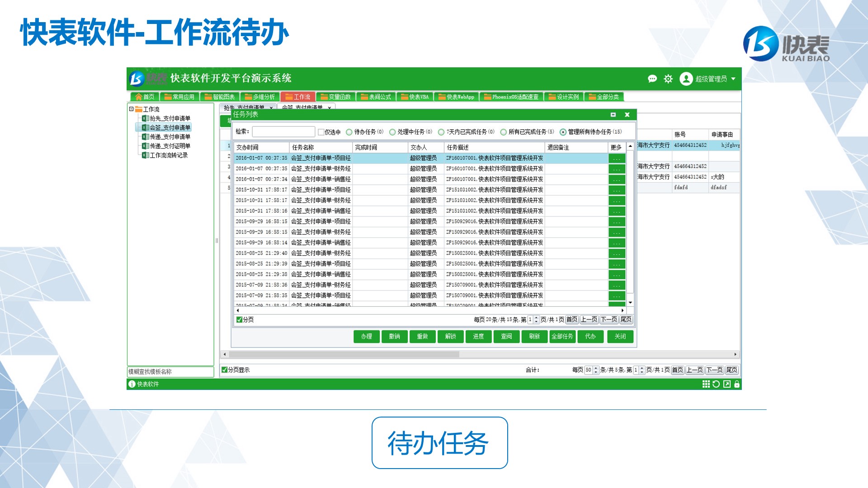Open the settings gear icon

point(668,79)
